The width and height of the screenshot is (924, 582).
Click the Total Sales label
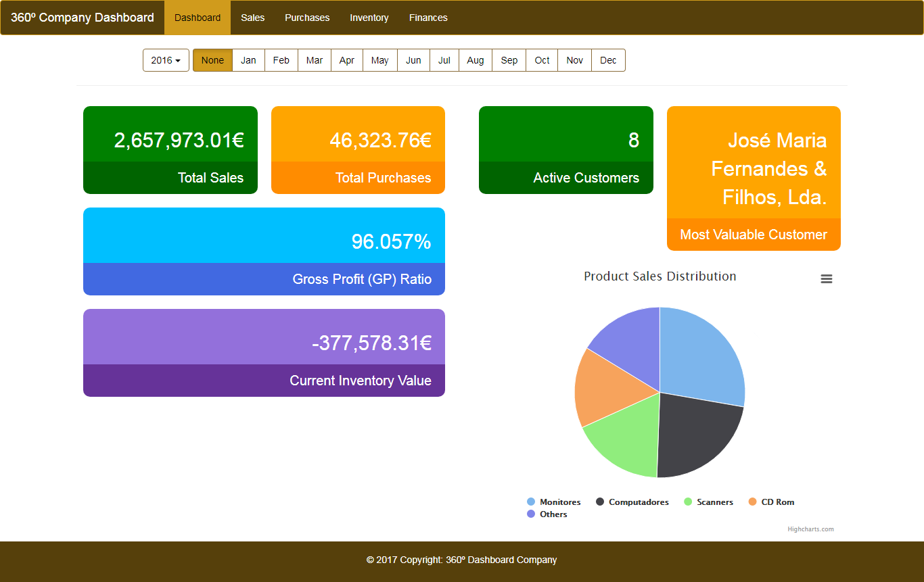(210, 178)
